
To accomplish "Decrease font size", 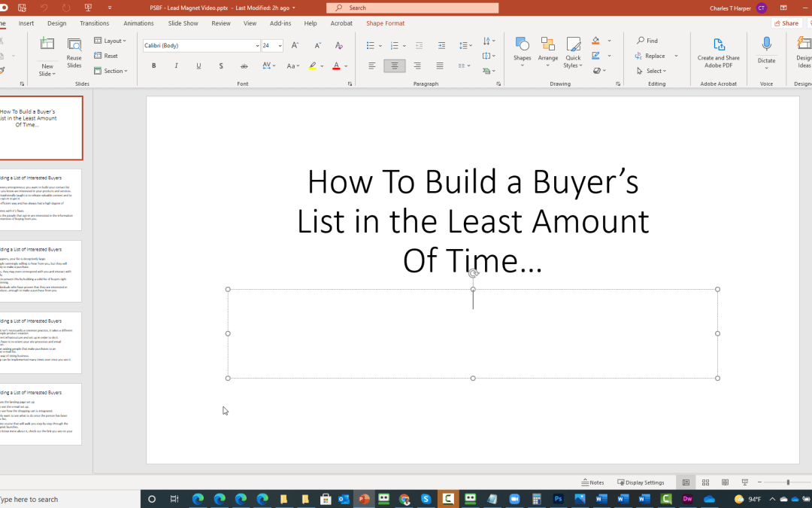I will point(317,46).
